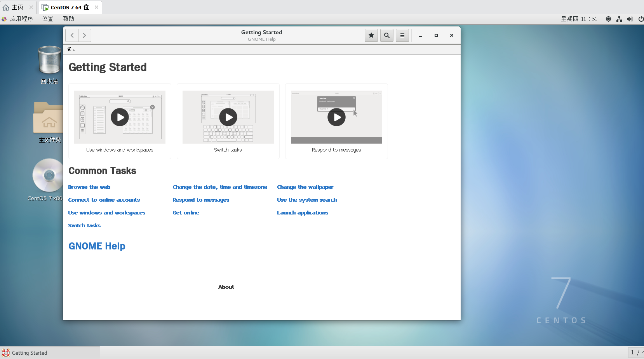This screenshot has height=359, width=644.
Task: Open the hamburger menu in GNOME Help
Action: 402,35
